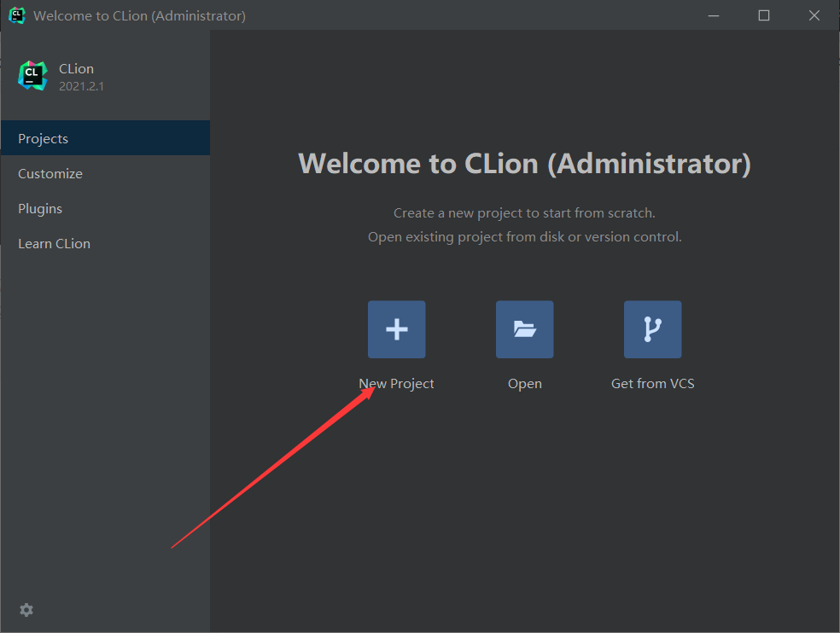Open the settings gear in the sidebar
This screenshot has height=633, width=840.
tap(26, 610)
